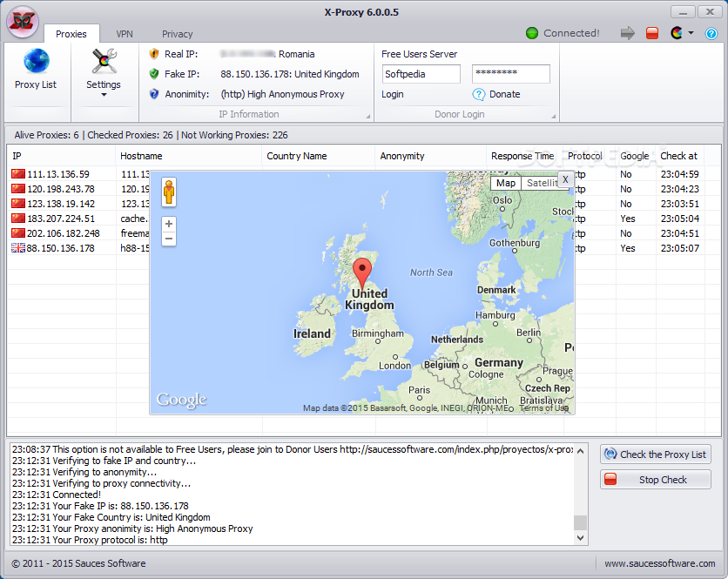728x579 pixels.
Task: Switch to the Proxies tab
Action: [x=71, y=34]
